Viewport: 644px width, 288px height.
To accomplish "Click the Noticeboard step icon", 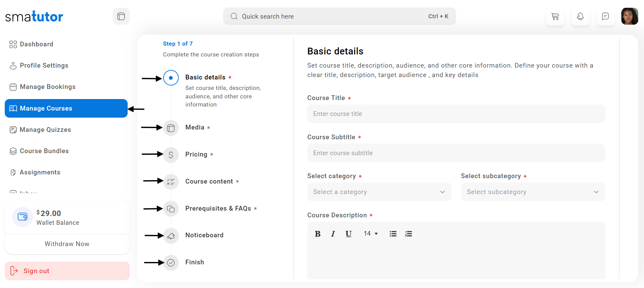I will (x=171, y=236).
